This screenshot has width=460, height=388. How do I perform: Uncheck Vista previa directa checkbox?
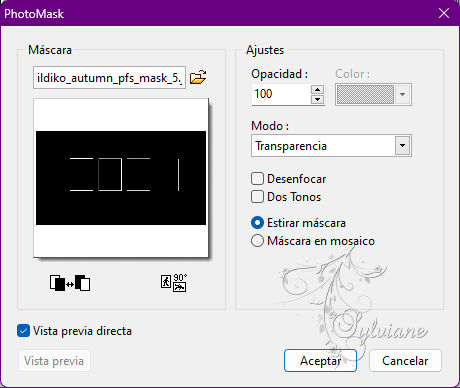click(23, 331)
